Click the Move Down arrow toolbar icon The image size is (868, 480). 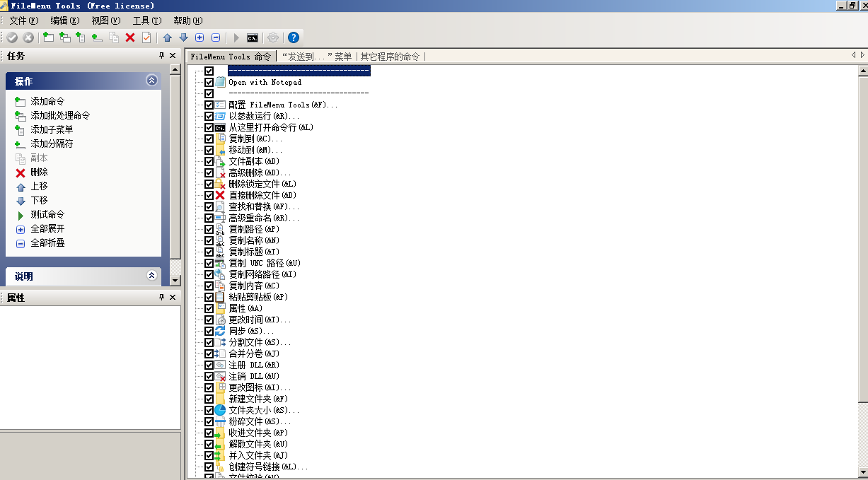pos(183,37)
